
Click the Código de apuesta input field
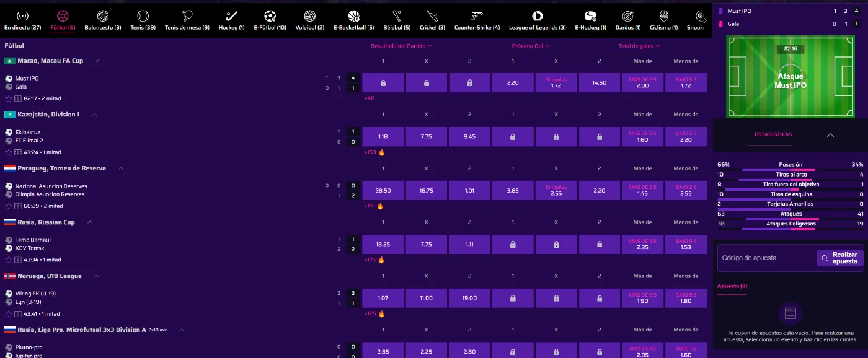(x=767, y=258)
